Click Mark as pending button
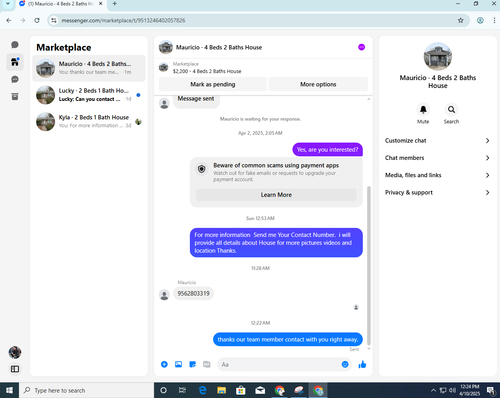 [x=213, y=84]
